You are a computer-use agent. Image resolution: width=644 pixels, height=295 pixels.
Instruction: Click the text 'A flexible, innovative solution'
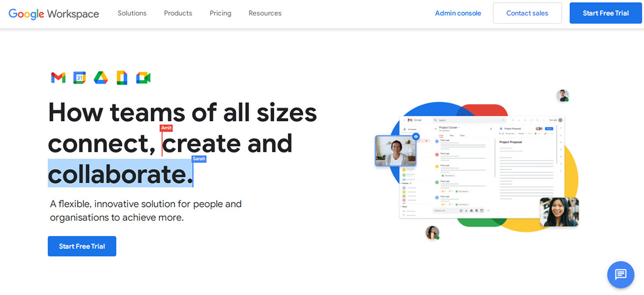[114, 204]
